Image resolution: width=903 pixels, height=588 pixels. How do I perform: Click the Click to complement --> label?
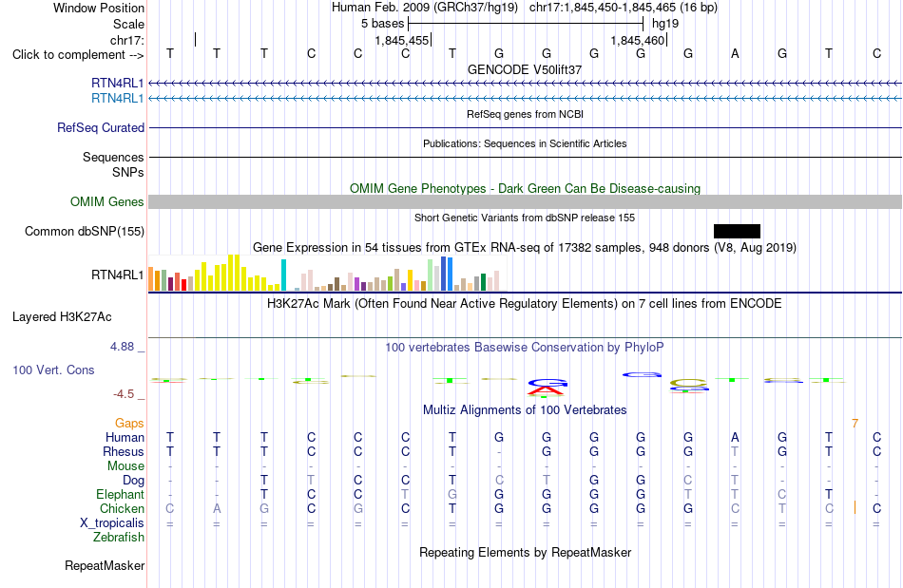[x=78, y=55]
